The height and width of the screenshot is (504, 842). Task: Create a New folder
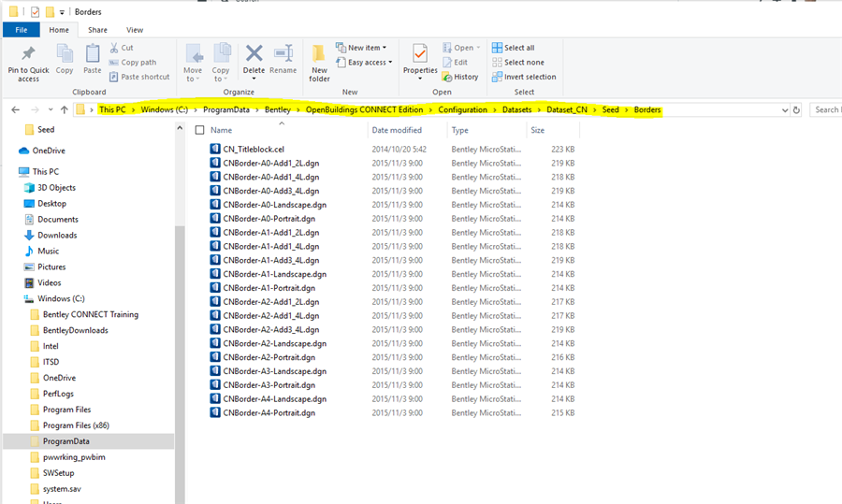pyautogui.click(x=319, y=64)
